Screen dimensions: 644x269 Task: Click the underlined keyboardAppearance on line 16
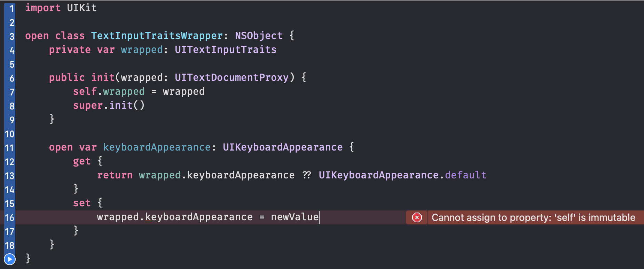pyautogui.click(x=199, y=217)
